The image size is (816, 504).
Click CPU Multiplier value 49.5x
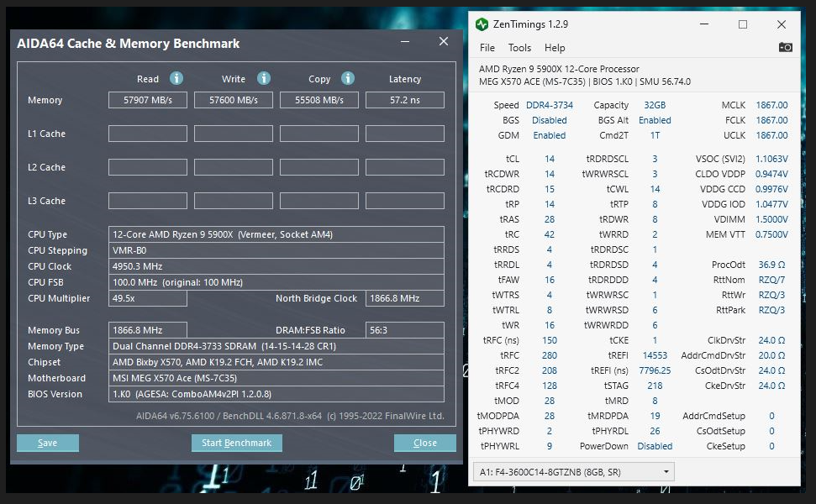(x=148, y=298)
